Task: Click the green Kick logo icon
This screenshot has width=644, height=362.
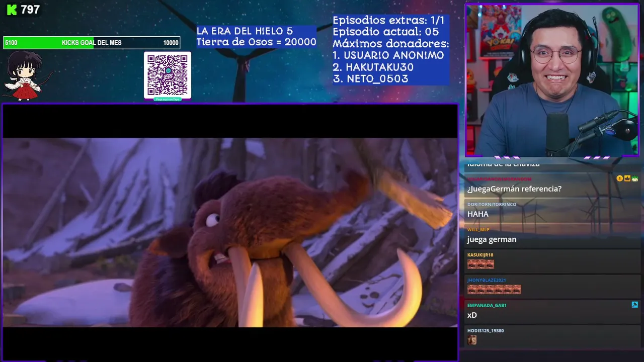Action: pos(12,10)
